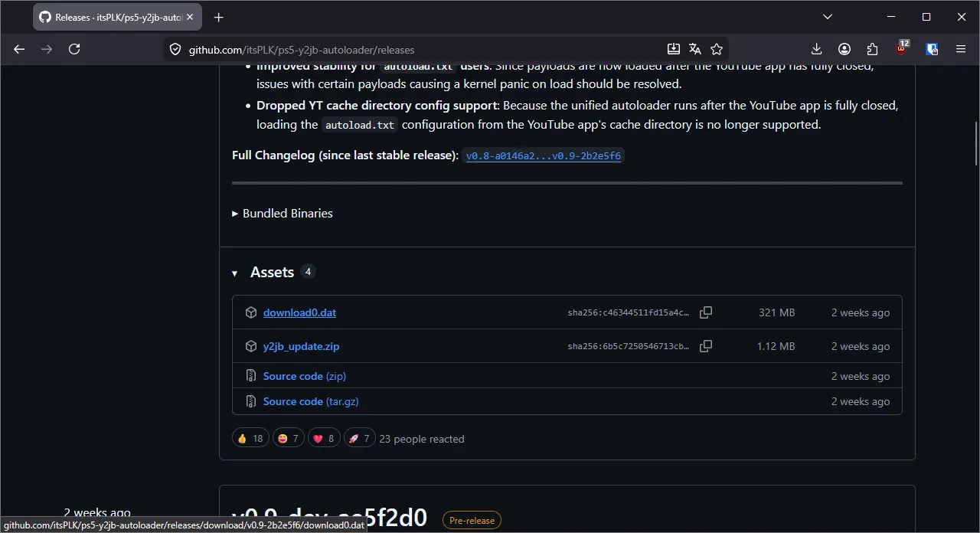Copy sha256 of y2jb_update.zip
The image size is (980, 533).
(x=706, y=346)
